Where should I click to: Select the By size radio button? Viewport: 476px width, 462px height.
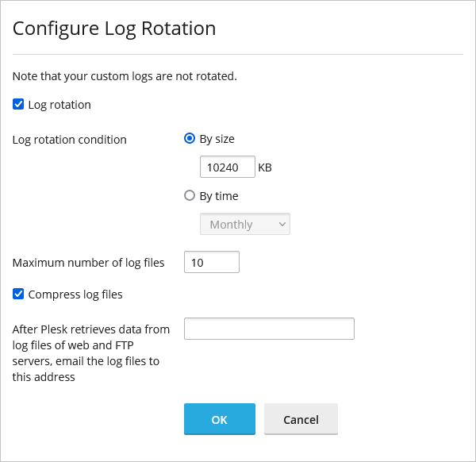tap(190, 139)
